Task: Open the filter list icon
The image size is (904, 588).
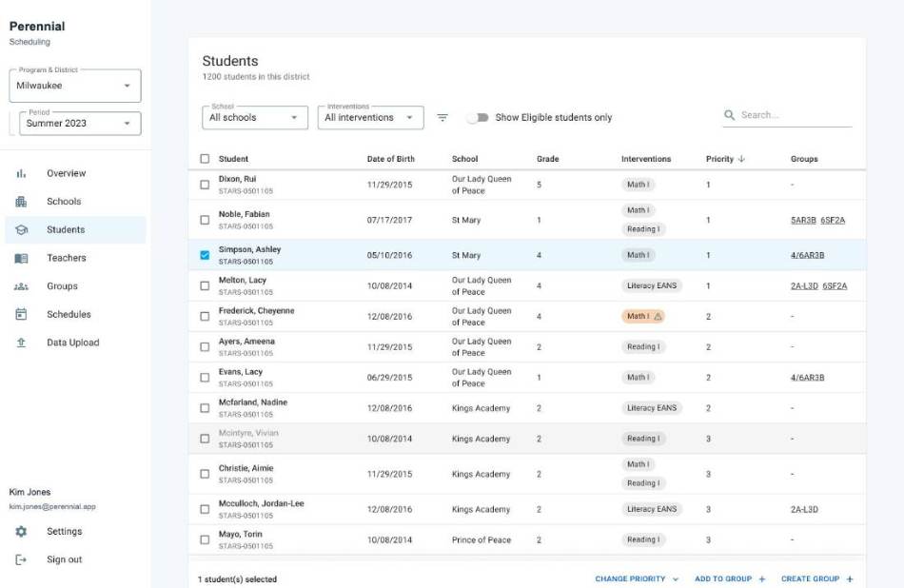Action: pos(442,118)
